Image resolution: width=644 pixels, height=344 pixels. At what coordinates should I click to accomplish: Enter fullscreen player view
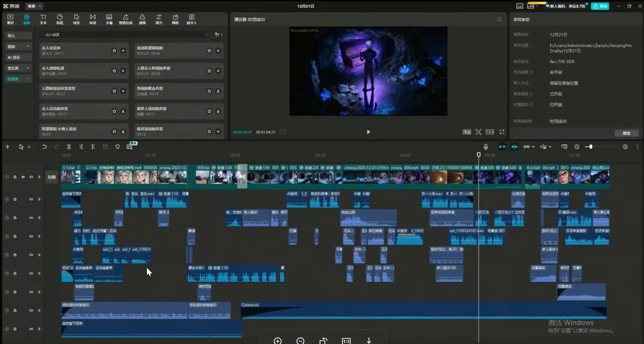pos(502,132)
